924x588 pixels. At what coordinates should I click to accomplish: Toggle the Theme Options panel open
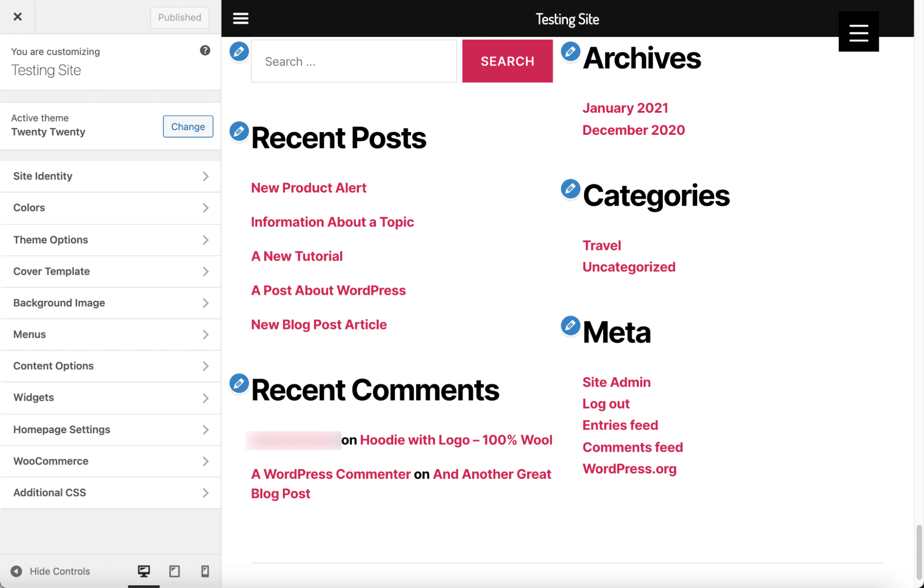110,239
